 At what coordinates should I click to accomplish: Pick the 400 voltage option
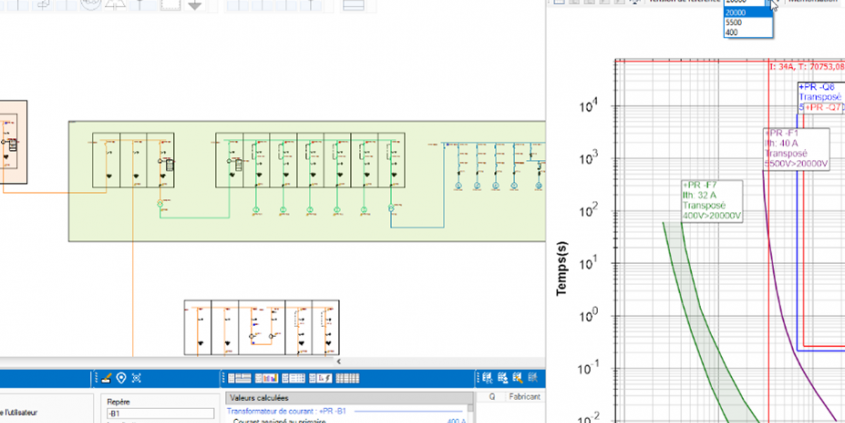[x=748, y=32]
